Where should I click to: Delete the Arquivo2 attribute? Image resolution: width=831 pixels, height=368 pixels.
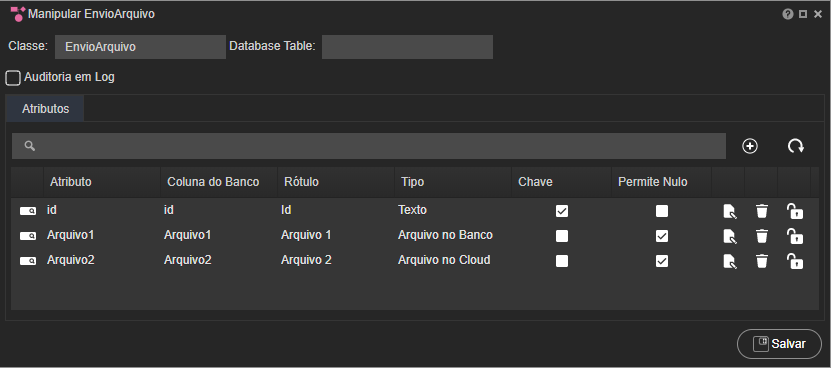(762, 261)
